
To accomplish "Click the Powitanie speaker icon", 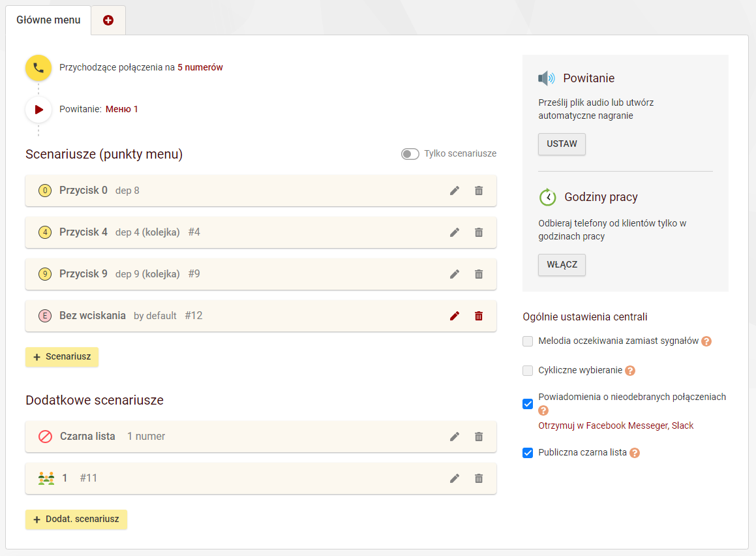I will point(547,78).
